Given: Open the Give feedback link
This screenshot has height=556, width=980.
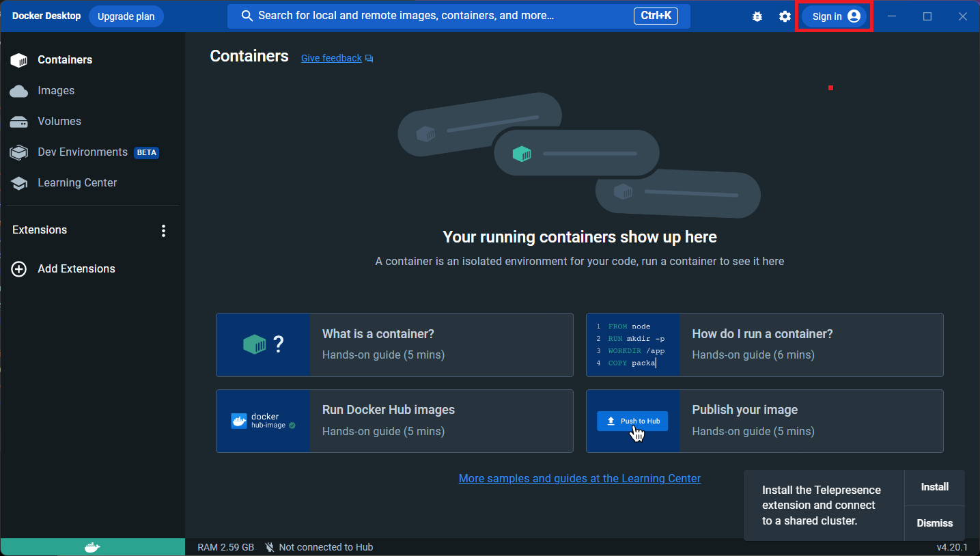Looking at the screenshot, I should tap(331, 58).
